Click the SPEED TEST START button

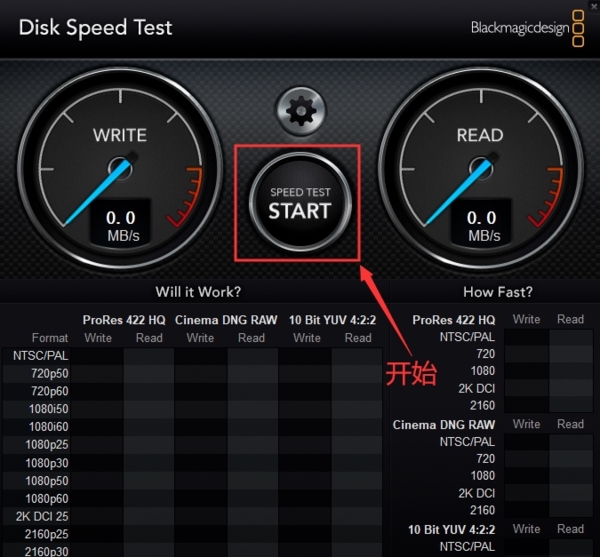point(300,202)
